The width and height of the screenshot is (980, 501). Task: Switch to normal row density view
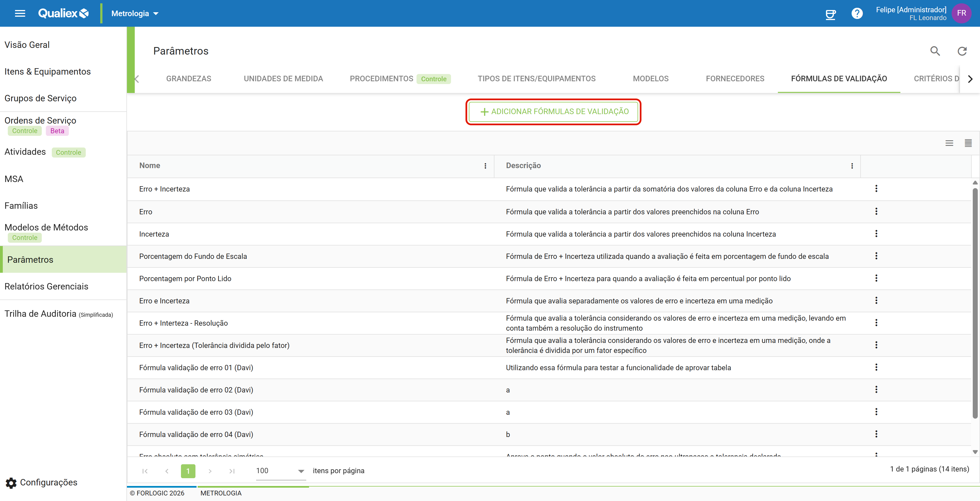[x=949, y=143]
